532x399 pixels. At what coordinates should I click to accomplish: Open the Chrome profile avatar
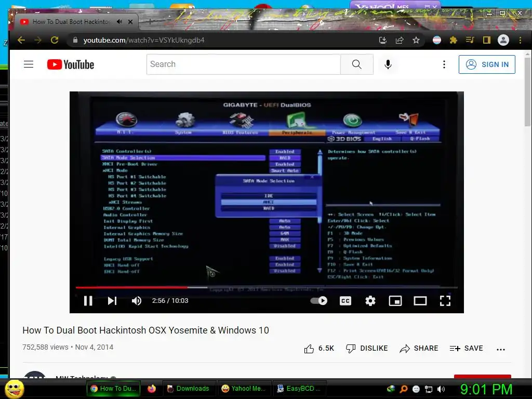pyautogui.click(x=503, y=40)
